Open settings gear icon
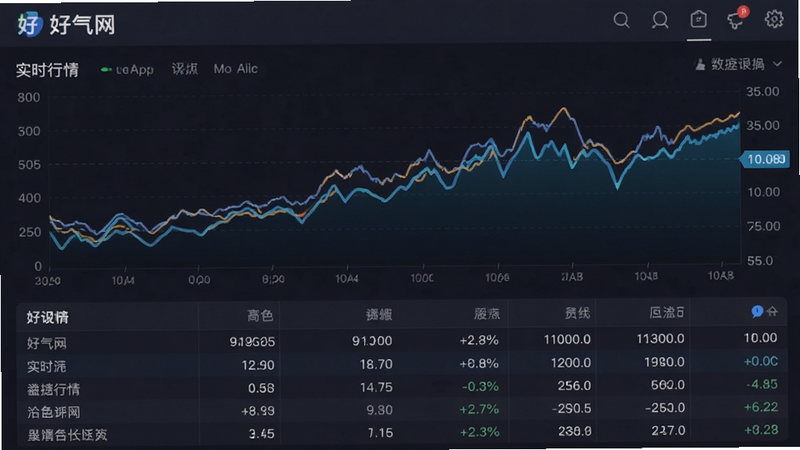Image resolution: width=800 pixels, height=450 pixels. tap(774, 19)
